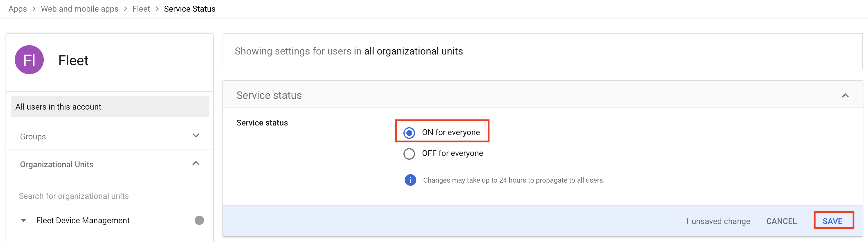The image size is (868, 242).
Task: Navigate to Web and mobile apps breadcrumb
Action: point(79,9)
